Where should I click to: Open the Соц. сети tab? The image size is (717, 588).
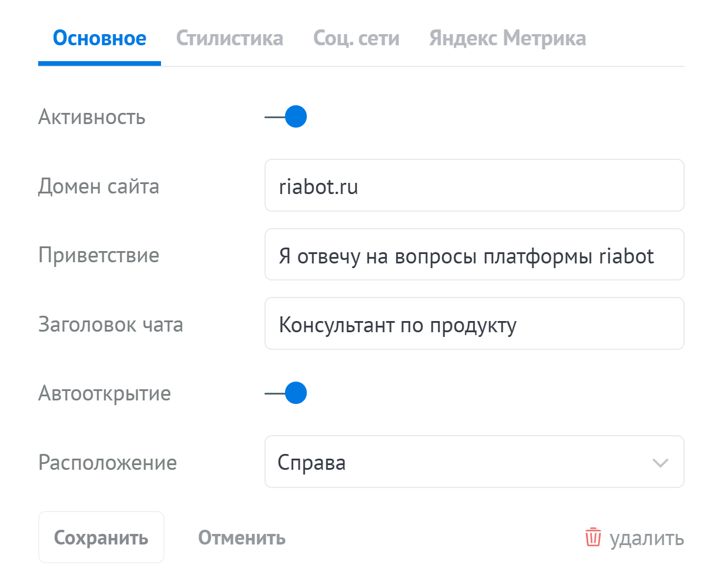point(356,38)
